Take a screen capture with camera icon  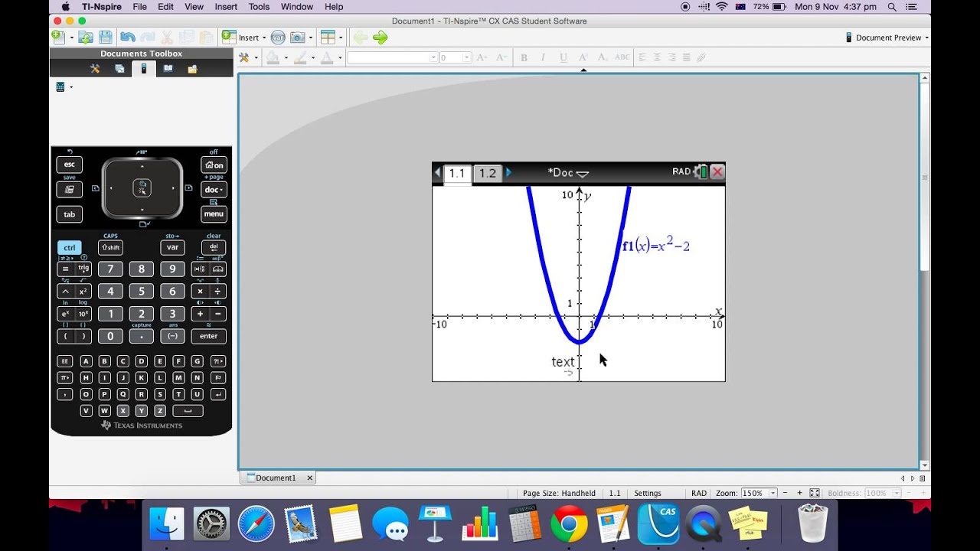(297, 37)
